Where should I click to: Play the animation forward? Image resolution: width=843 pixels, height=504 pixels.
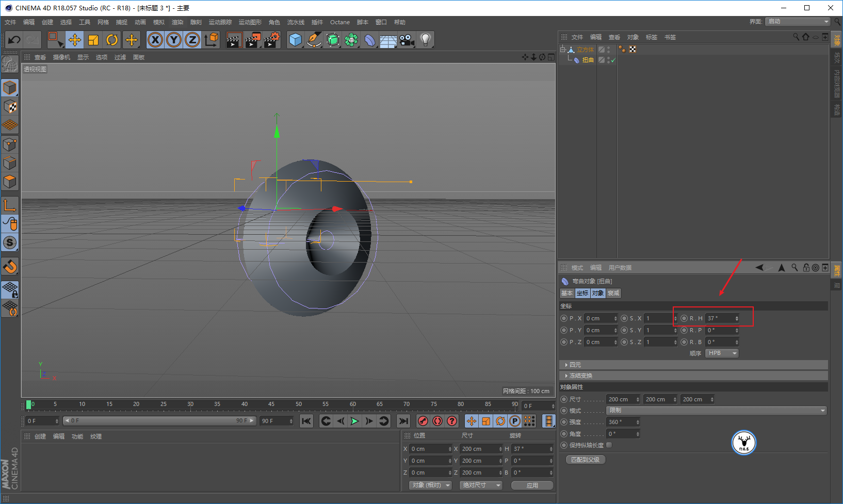click(355, 421)
